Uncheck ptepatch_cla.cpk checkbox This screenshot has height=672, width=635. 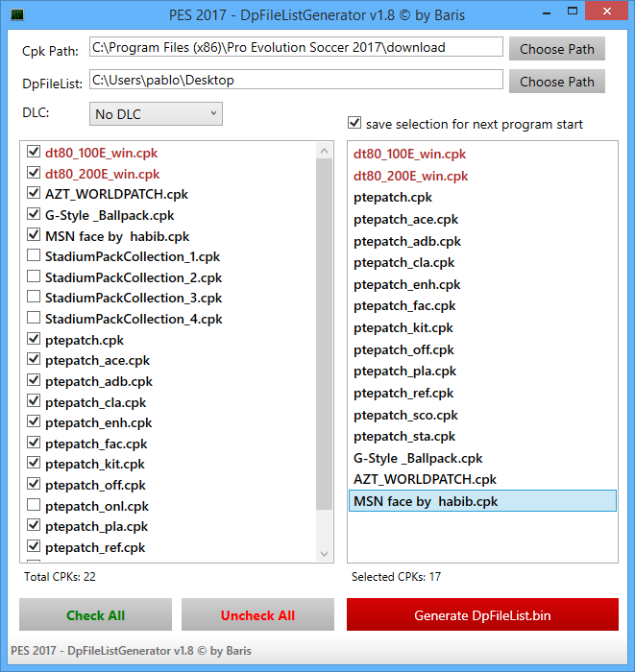coord(34,401)
